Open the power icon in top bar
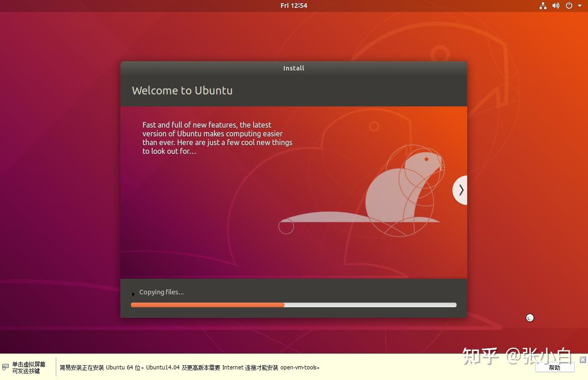Image resolution: width=588 pixels, height=380 pixels. click(569, 6)
